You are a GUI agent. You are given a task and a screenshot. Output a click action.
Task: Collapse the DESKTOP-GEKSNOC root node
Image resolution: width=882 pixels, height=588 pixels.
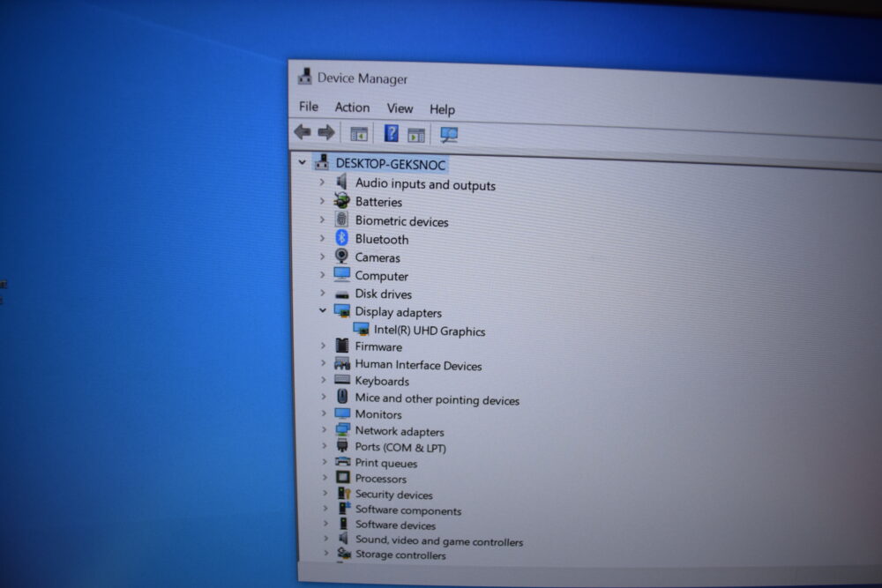coord(302,162)
